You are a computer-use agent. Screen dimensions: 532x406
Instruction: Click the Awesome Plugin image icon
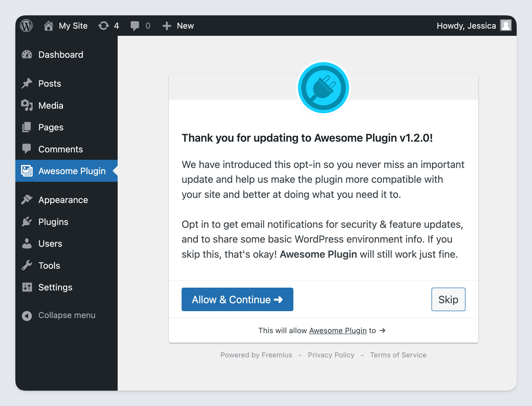point(27,171)
